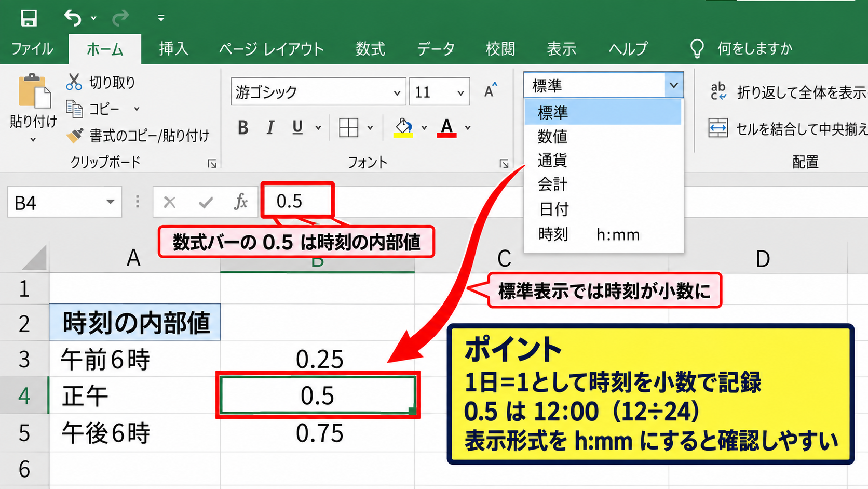The image size is (868, 489).
Task: Switch to the 表示 tab
Action: [561, 49]
